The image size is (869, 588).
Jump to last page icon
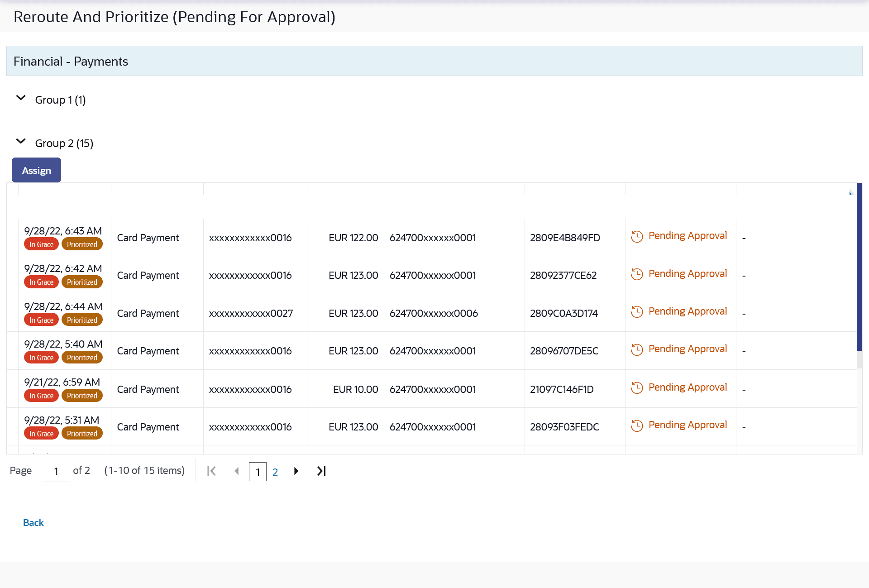click(x=321, y=471)
